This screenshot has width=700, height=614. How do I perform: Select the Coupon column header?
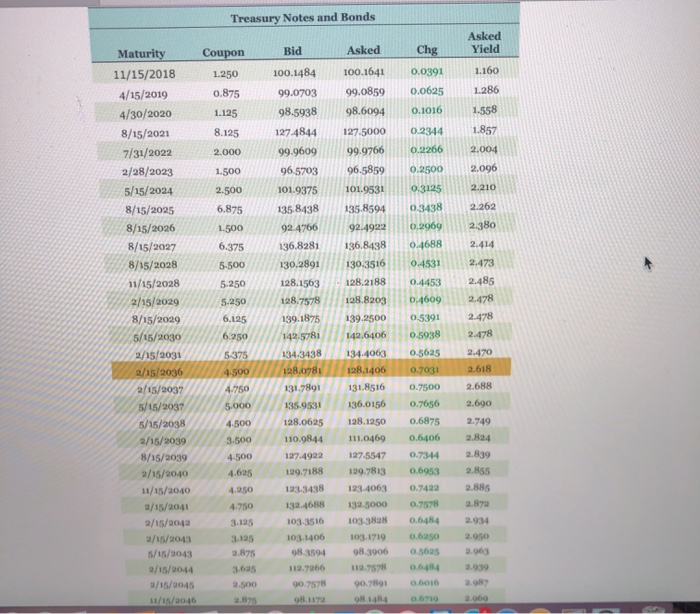click(223, 53)
